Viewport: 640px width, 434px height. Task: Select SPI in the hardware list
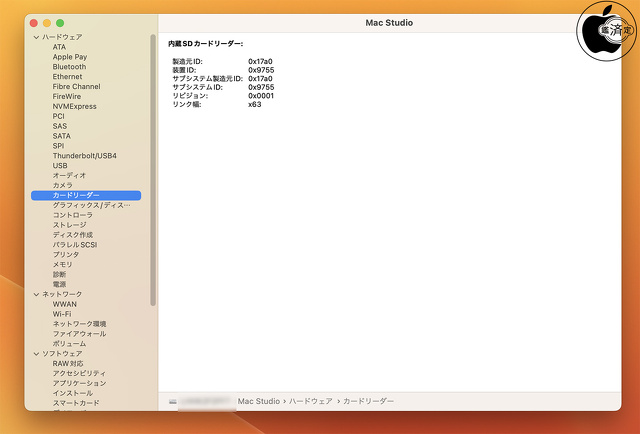[58, 146]
